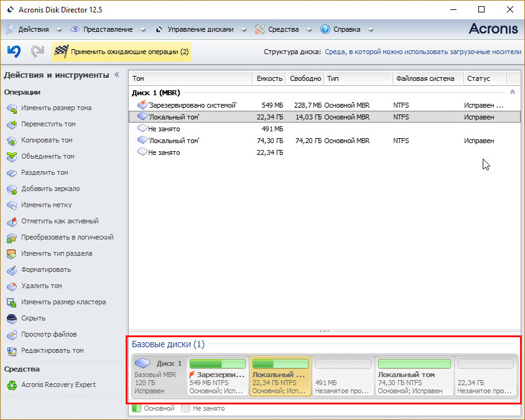525x420 pixels.
Task: Sort by the Файловая система column header
Action: (x=428, y=78)
